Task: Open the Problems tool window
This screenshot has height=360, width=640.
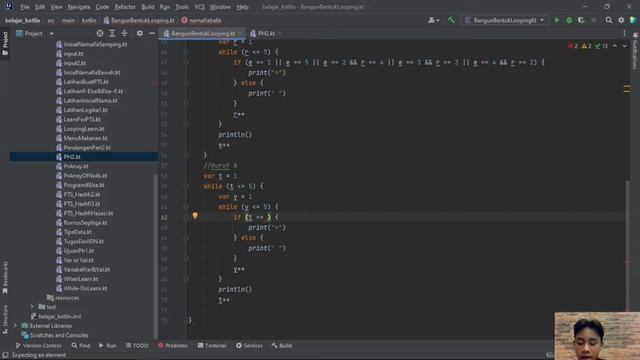Action: (x=173, y=346)
